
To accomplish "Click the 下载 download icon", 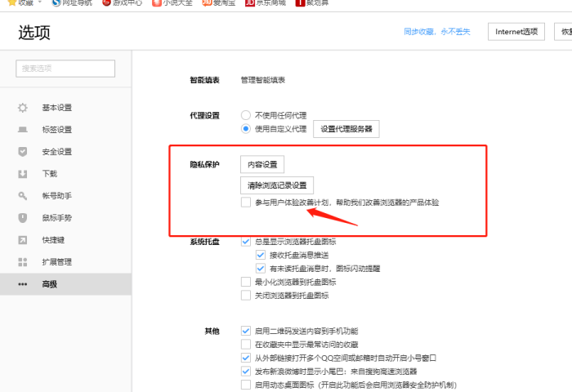I will pyautogui.click(x=23, y=174).
